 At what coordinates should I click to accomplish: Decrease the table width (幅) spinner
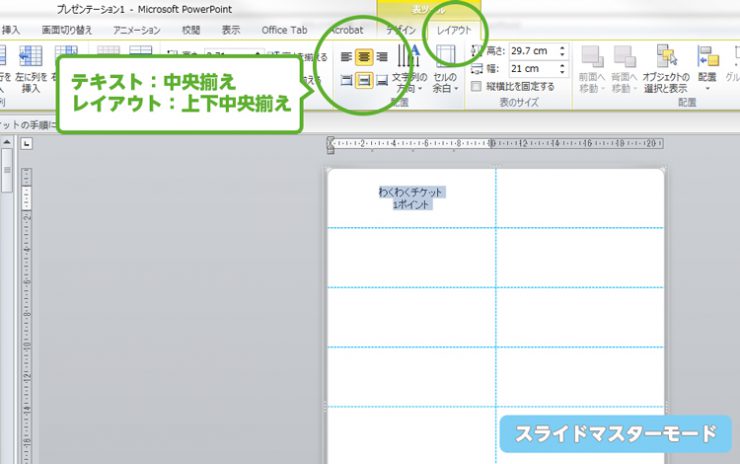point(562,72)
